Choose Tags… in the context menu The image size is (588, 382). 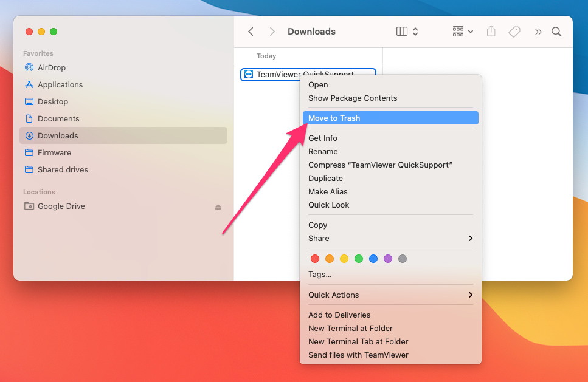pyautogui.click(x=390, y=274)
